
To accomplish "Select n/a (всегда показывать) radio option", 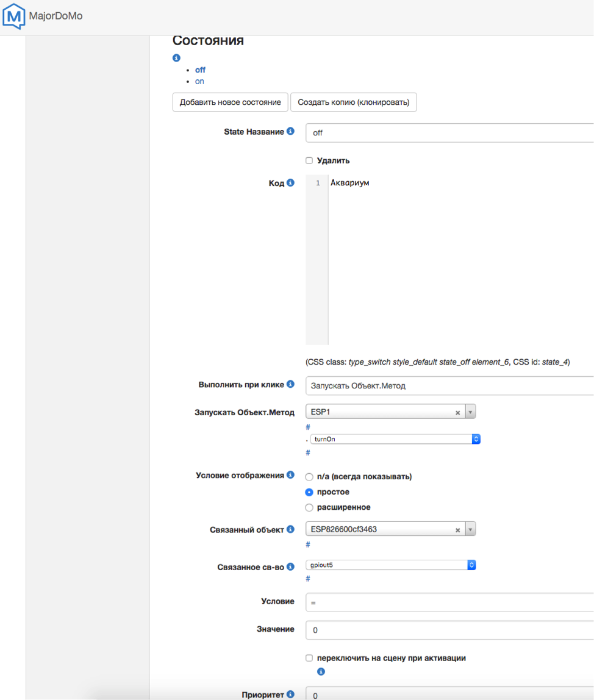I will click(309, 477).
